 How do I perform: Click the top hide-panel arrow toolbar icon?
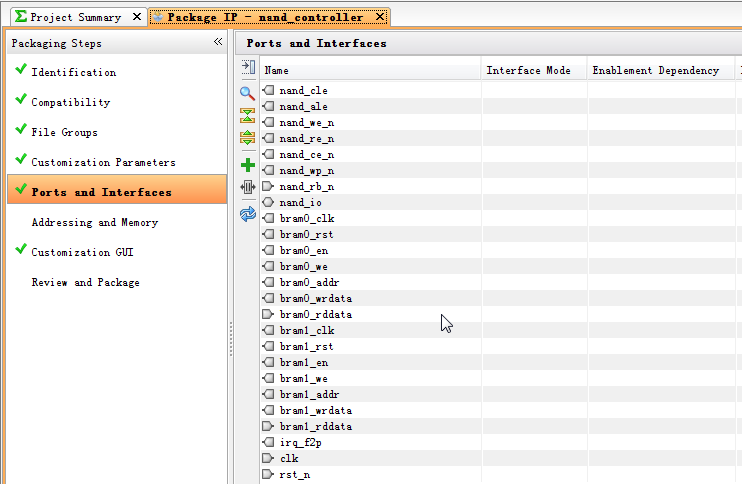248,67
